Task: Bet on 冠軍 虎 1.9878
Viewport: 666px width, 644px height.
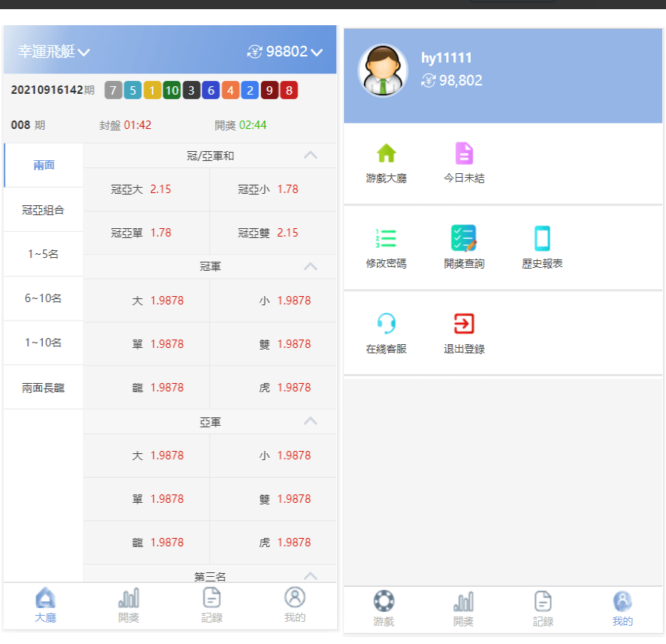Action: point(273,388)
